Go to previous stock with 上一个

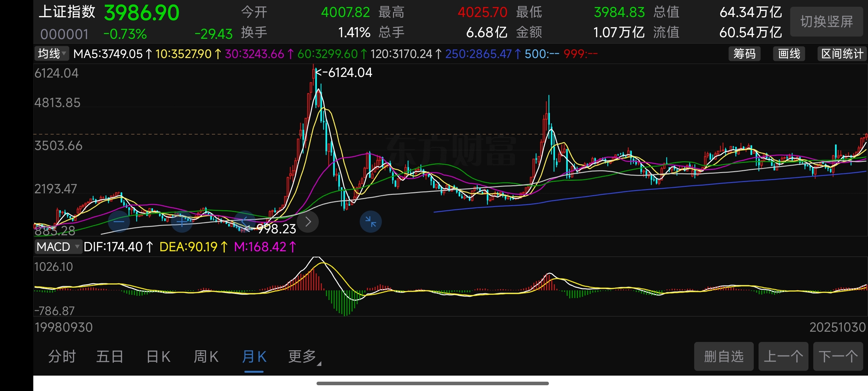[783, 356]
